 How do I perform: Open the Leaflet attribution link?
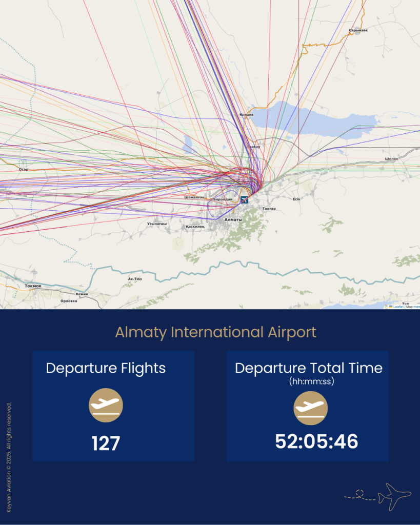click(x=398, y=307)
